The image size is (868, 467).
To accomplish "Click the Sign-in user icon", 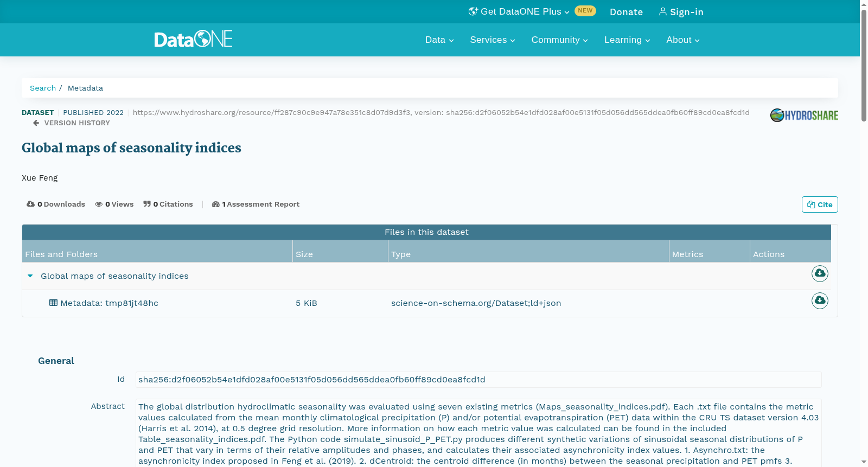I will pos(662,11).
